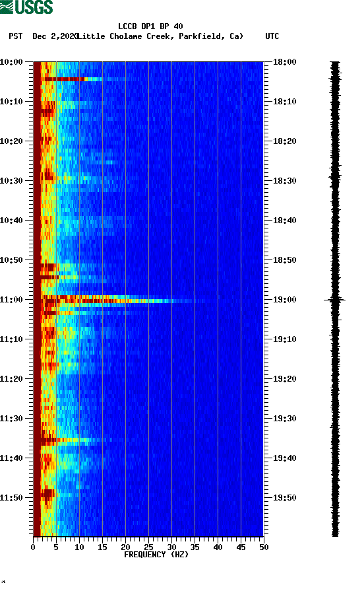Viewport: 364px width, 589px height.
Task: Click the '18:10' UTC time label
Action: (284, 102)
